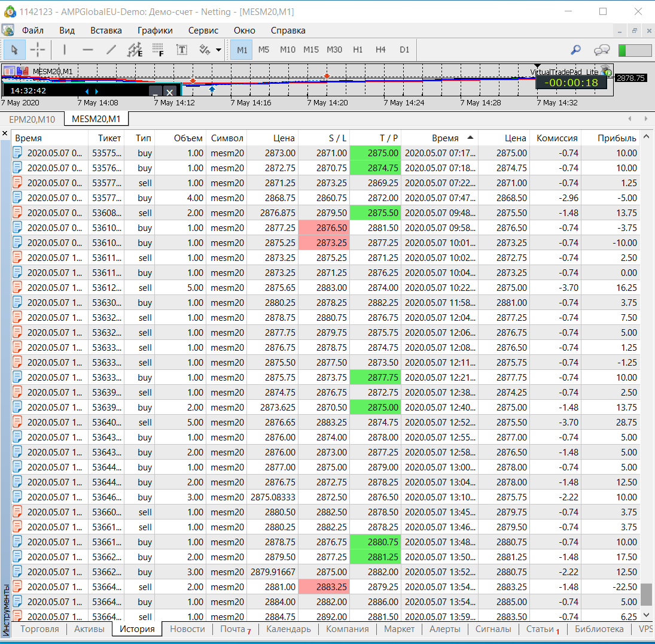The width and height of the screenshot is (655, 644).
Task: Open the Сервис menu
Action: click(x=203, y=31)
